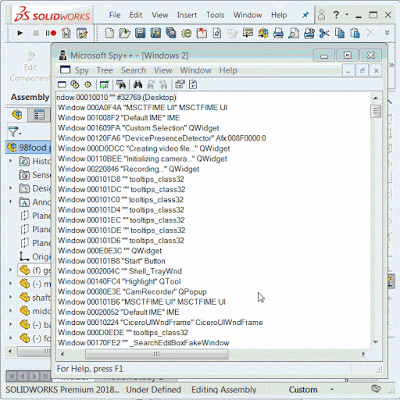Start macro with the play icon
Screen dimensions: 400x400
(x=20, y=33)
